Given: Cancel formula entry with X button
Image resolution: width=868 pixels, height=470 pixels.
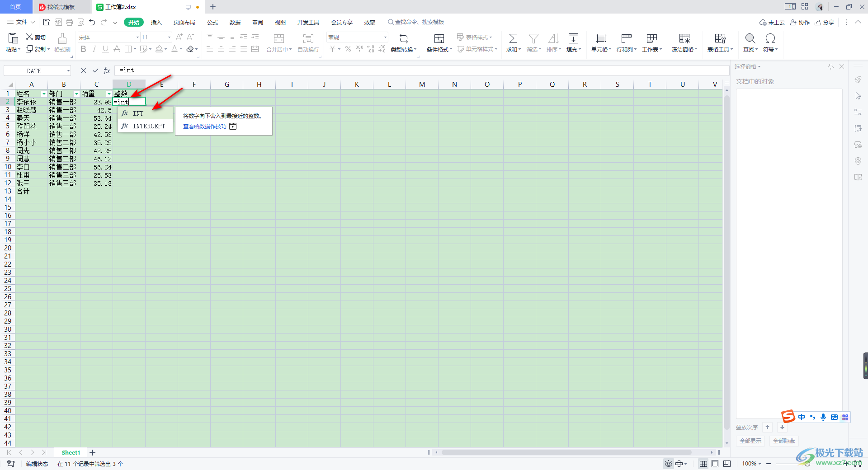Looking at the screenshot, I should 84,70.
